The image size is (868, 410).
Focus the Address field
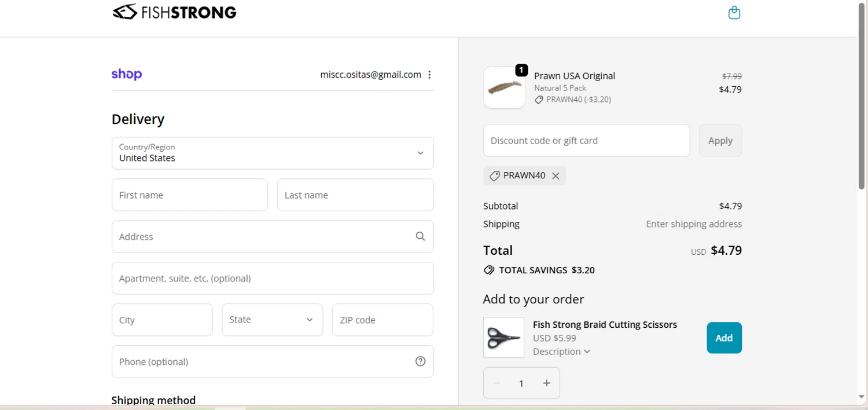pos(273,236)
